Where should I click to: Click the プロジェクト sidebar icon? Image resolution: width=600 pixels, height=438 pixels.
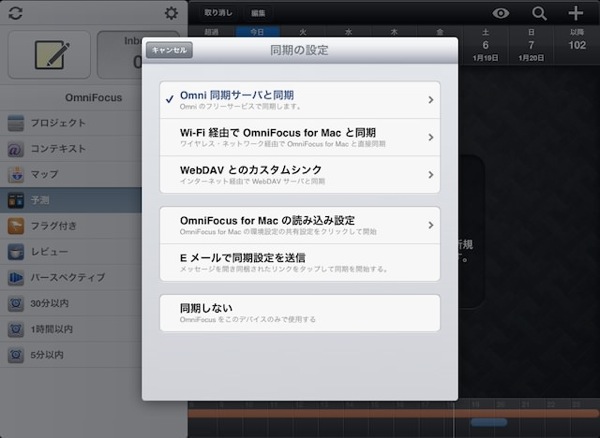click(x=16, y=123)
